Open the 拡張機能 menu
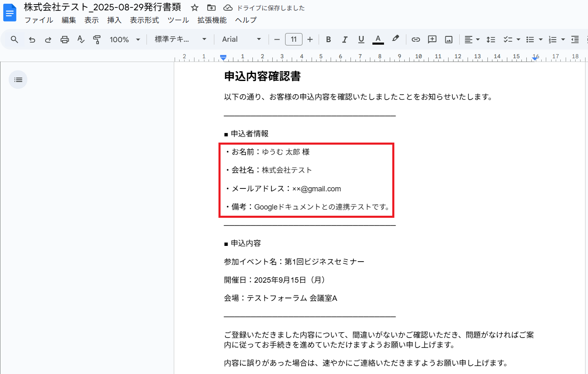Image resolution: width=588 pixels, height=374 pixels. tap(212, 20)
